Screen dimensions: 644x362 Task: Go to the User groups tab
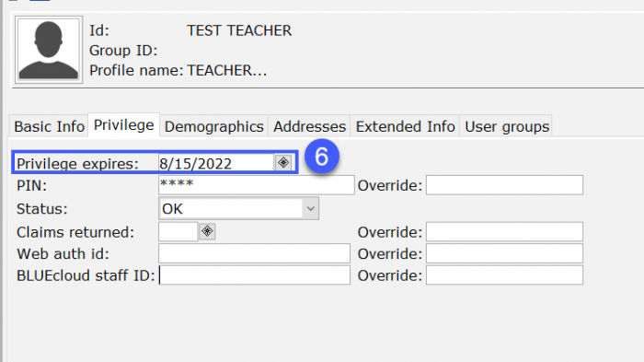507,126
